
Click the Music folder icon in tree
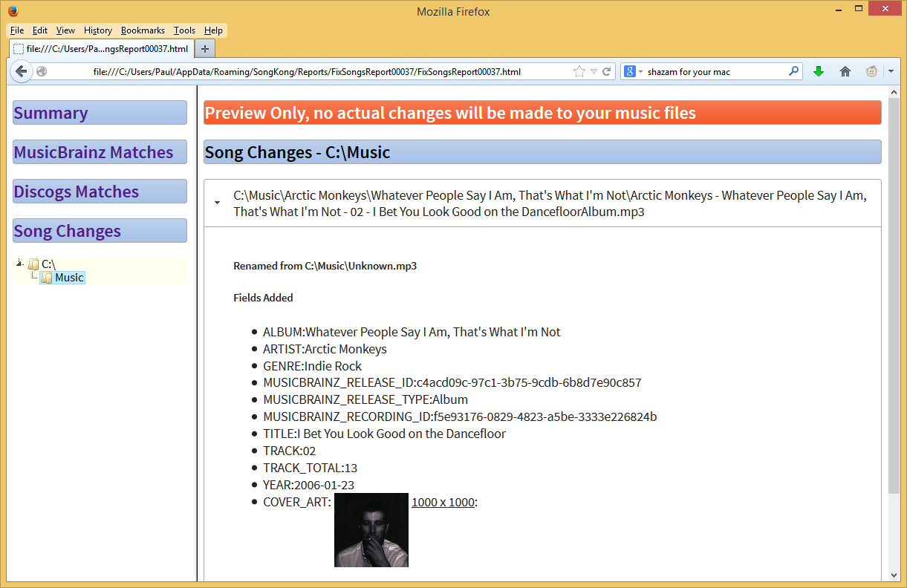click(x=46, y=278)
